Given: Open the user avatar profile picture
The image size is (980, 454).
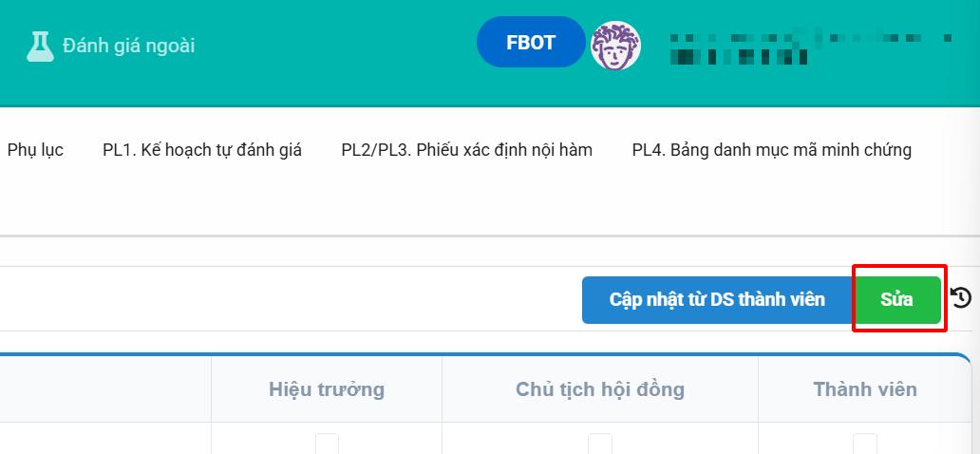Looking at the screenshot, I should [615, 46].
